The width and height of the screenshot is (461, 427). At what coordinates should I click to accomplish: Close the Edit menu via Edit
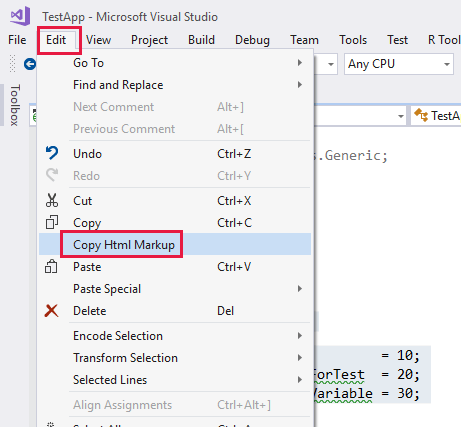click(x=56, y=40)
